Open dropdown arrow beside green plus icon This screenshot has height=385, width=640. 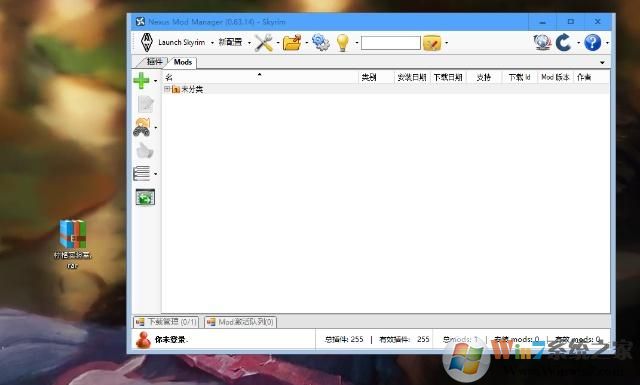click(x=156, y=81)
